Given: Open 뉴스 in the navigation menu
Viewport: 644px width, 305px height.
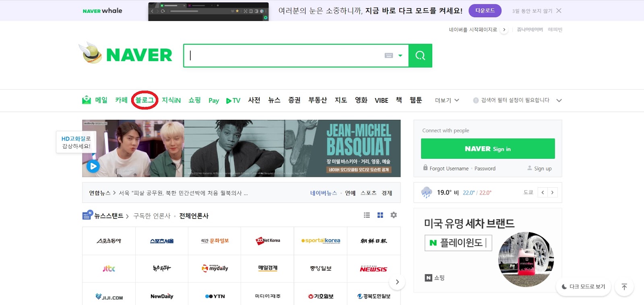Looking at the screenshot, I should point(274,100).
